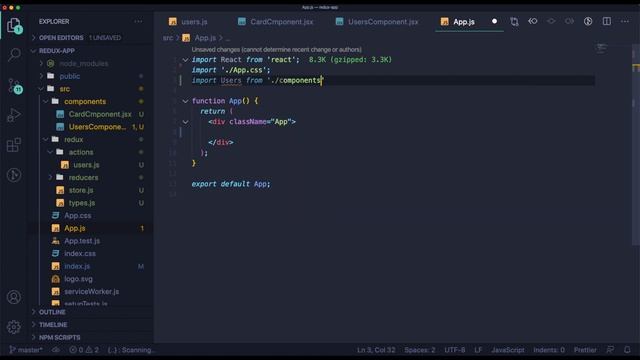Click the split editor icon

pyautogui.click(x=607, y=21)
